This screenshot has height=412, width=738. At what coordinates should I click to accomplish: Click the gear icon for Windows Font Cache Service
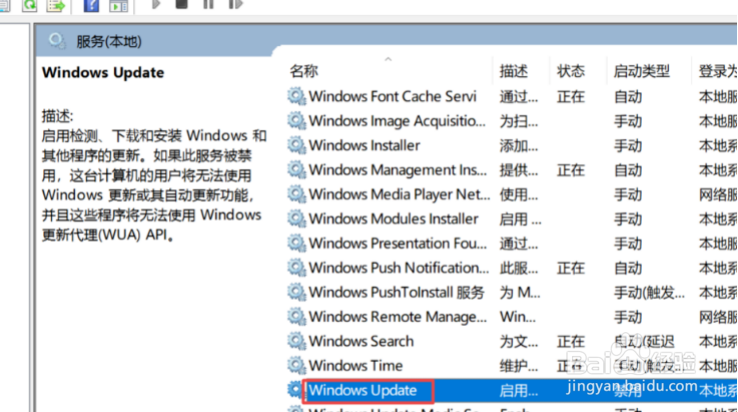coord(297,96)
